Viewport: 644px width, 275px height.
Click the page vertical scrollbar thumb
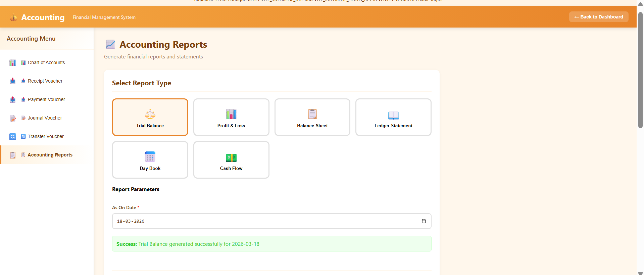[640, 71]
